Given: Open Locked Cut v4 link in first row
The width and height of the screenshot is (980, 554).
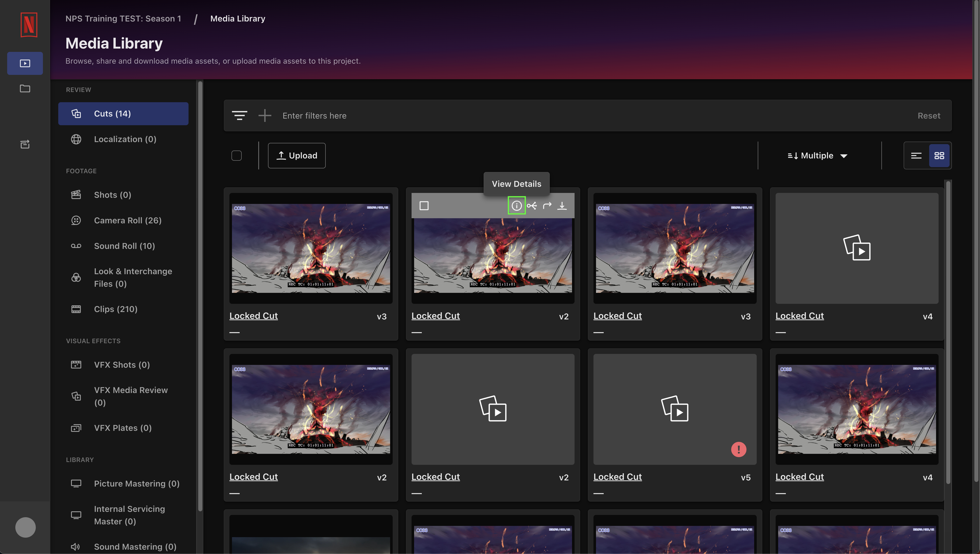Looking at the screenshot, I should [x=799, y=315].
